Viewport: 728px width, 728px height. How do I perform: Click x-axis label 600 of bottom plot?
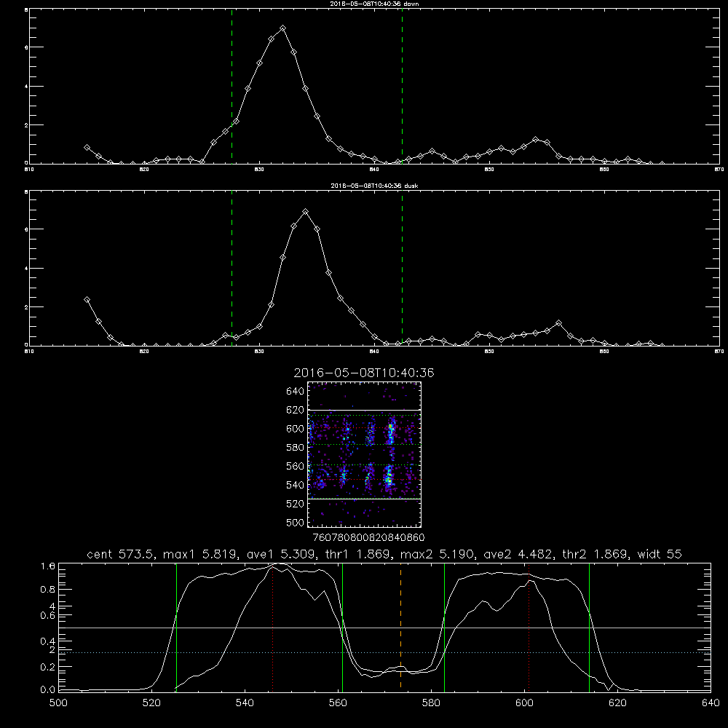coord(524,703)
